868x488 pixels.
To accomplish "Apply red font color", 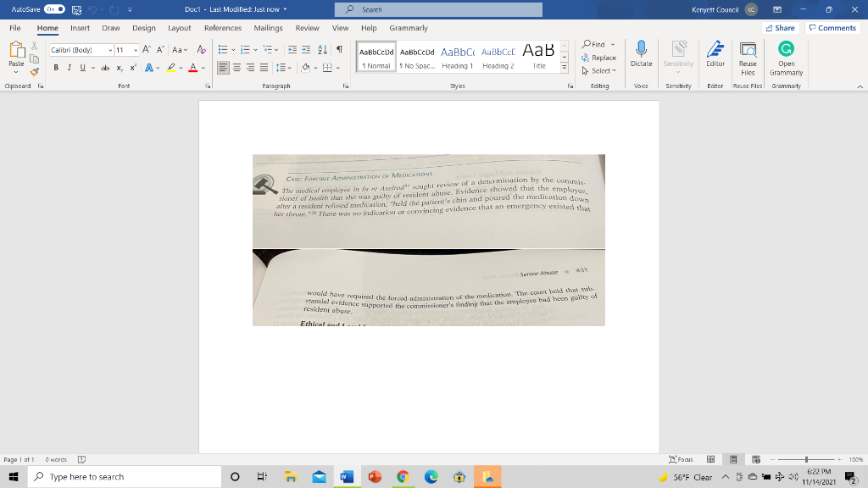I will (192, 68).
